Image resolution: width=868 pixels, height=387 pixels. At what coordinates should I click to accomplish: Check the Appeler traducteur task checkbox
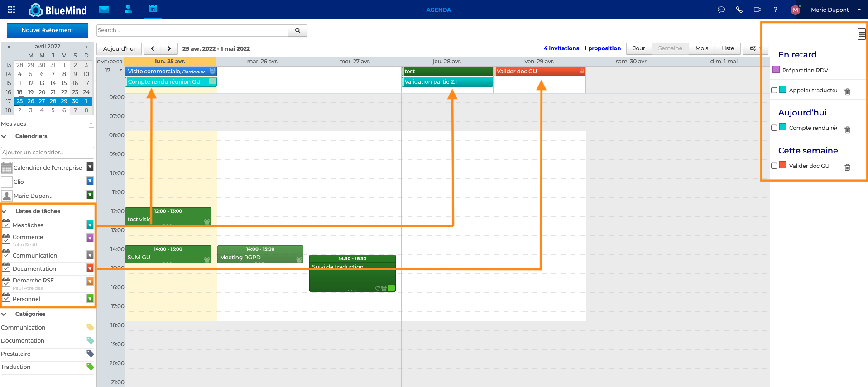pos(774,90)
